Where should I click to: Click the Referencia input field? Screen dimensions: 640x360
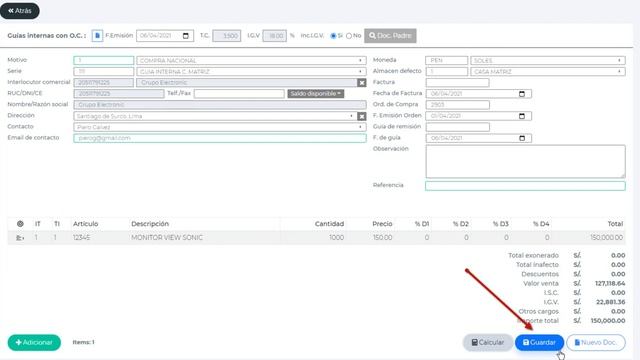pos(525,186)
